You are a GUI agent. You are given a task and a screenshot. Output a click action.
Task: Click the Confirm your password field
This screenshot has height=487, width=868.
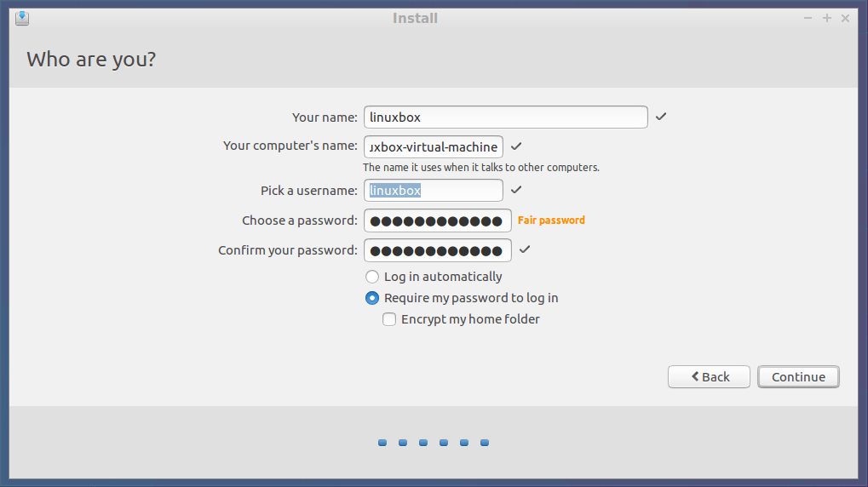tap(437, 250)
